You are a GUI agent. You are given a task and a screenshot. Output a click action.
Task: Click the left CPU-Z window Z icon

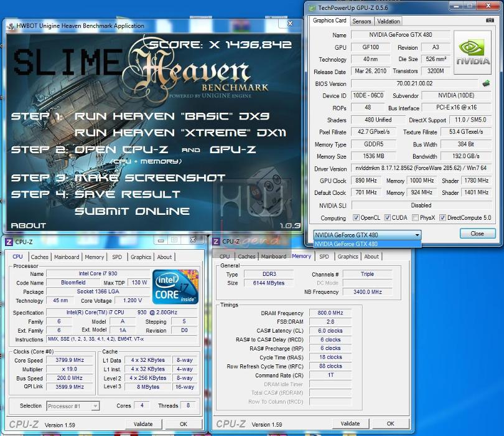coord(9,242)
